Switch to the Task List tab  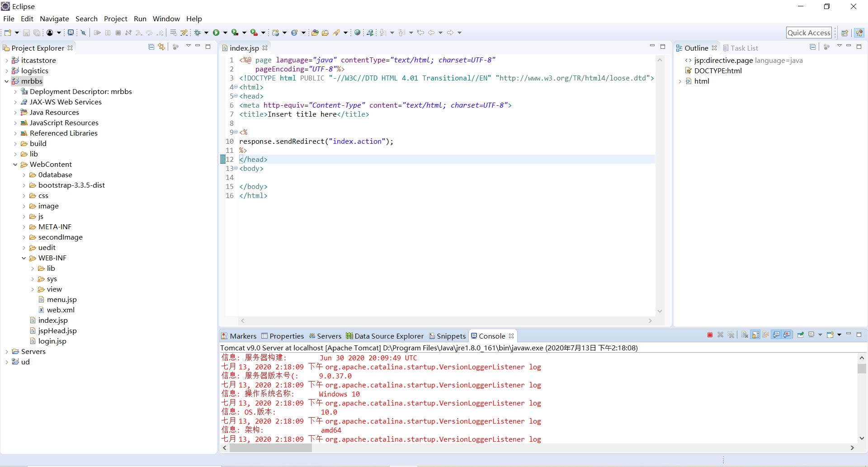(x=741, y=48)
